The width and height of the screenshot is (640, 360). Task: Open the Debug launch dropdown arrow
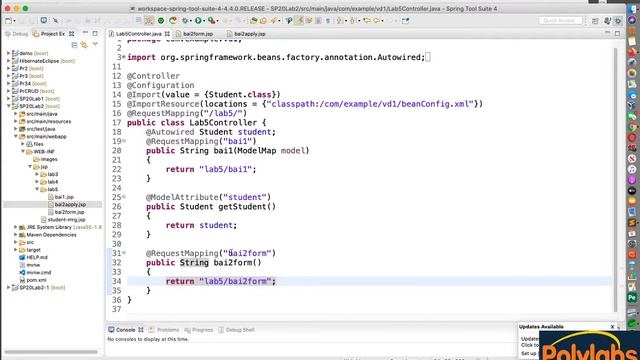click(x=191, y=21)
